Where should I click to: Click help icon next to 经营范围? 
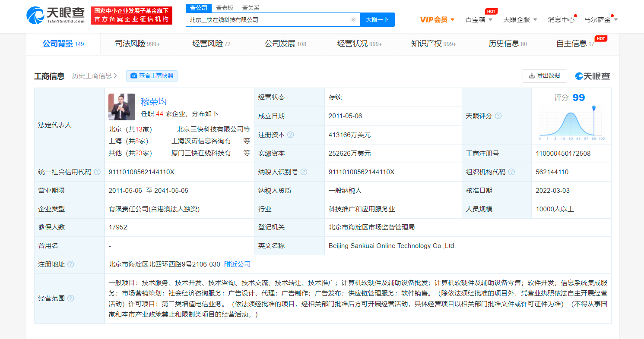point(70,298)
